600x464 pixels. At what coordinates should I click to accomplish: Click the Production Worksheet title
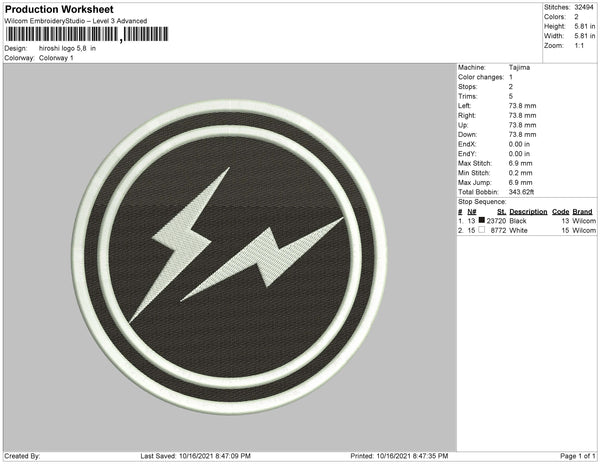click(59, 10)
